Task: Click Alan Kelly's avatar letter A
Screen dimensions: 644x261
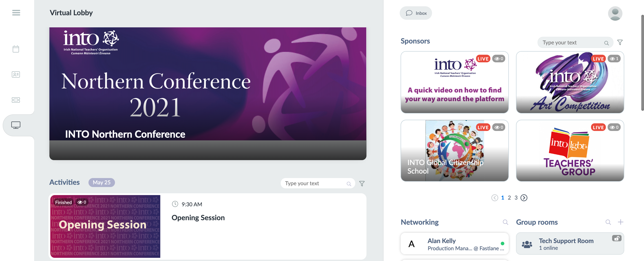Action: 411,244
